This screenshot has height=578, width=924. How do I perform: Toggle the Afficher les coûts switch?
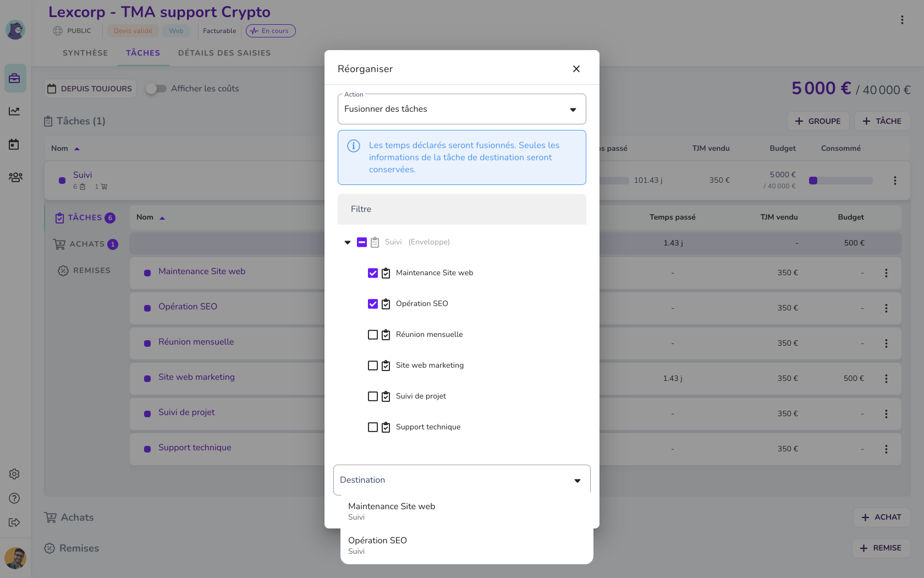coord(156,89)
